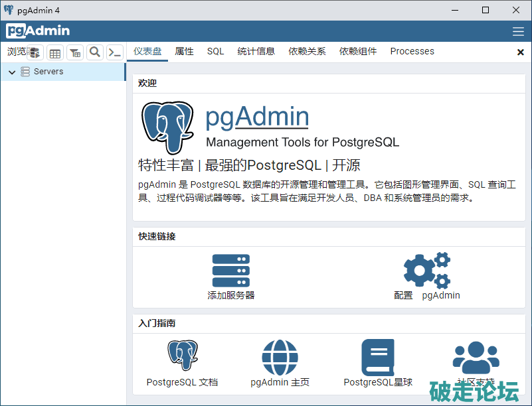
Task: Switch to the 属性 tab
Action: 184,52
